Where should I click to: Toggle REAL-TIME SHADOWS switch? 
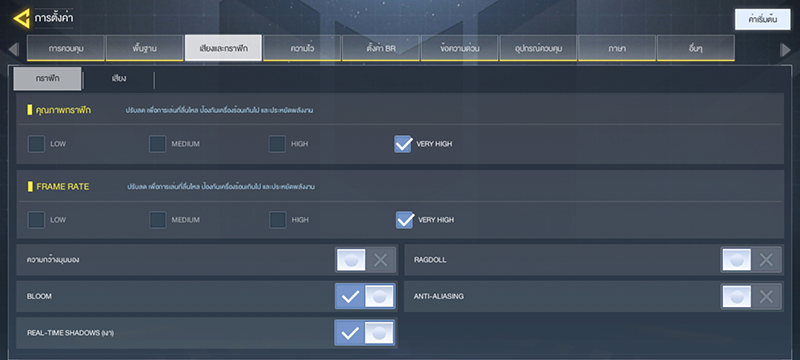tap(364, 333)
